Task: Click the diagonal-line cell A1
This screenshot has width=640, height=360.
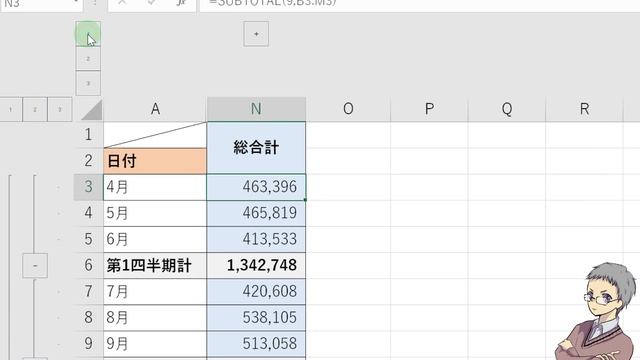Action: pos(155,135)
